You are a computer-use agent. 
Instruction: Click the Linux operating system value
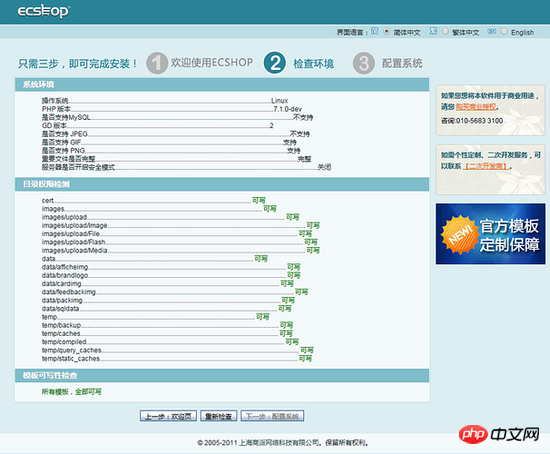pos(279,101)
